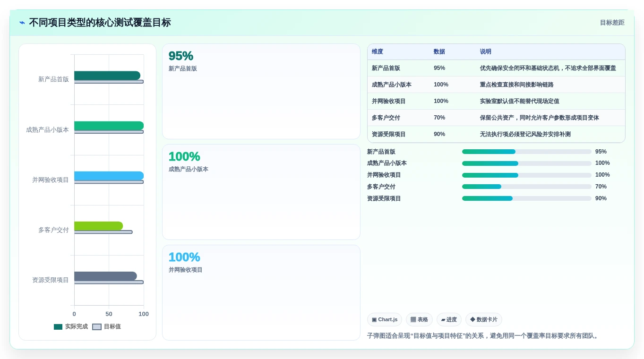The width and height of the screenshot is (644, 359).
Task: Click the 95% 新产品首版 data card
Action: pyautogui.click(x=261, y=92)
